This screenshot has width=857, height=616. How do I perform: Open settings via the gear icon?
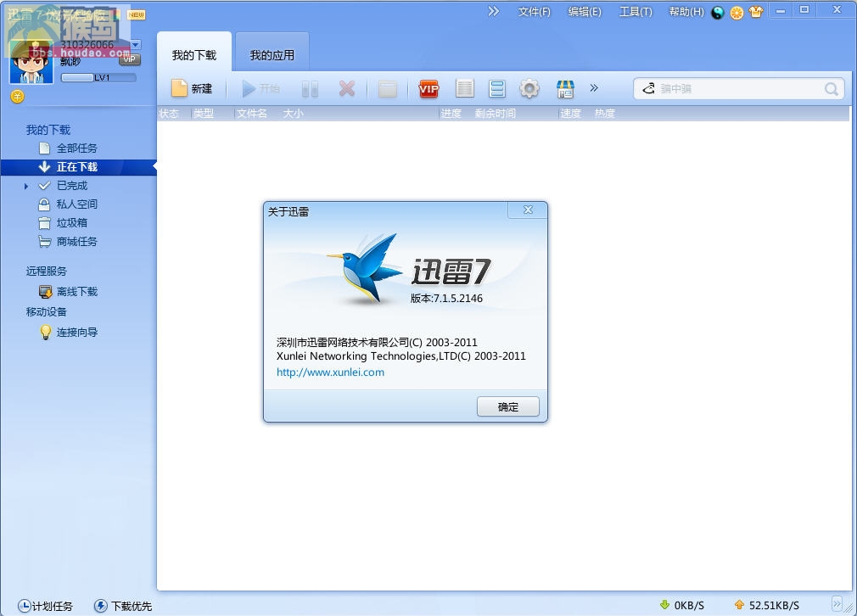point(529,88)
